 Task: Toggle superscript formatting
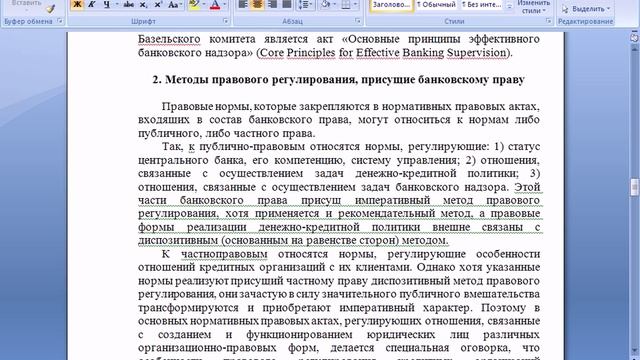click(158, 4)
